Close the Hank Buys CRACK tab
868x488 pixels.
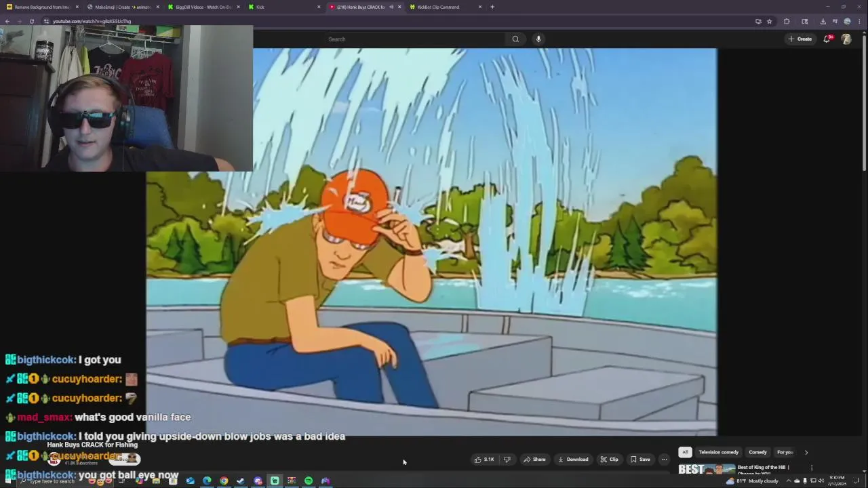(x=399, y=7)
